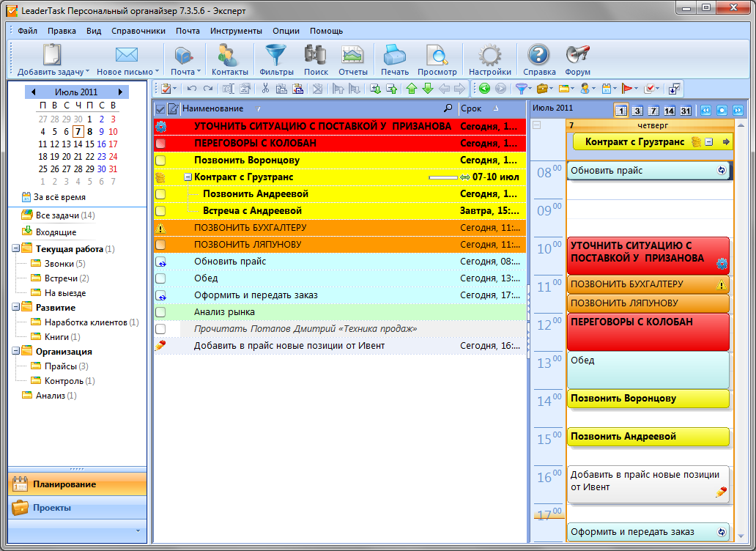
Task: Open the briefcase project filter dropdown
Action: (x=551, y=89)
